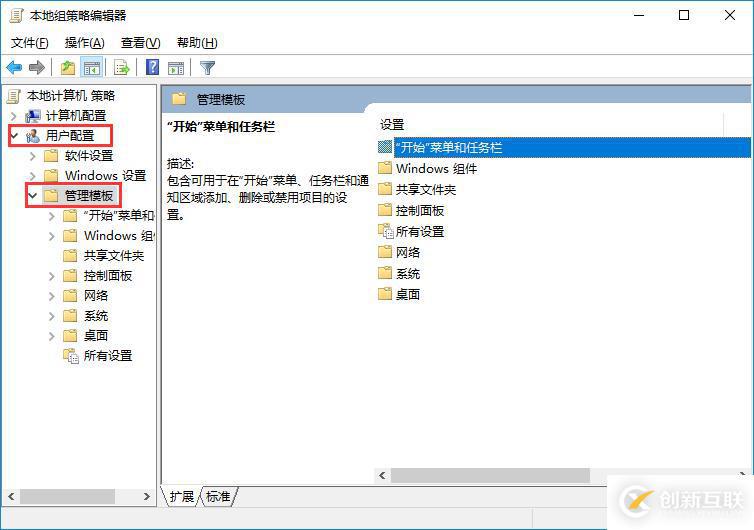754x530 pixels.
Task: Open the 帮助(H) menu
Action: [x=197, y=43]
